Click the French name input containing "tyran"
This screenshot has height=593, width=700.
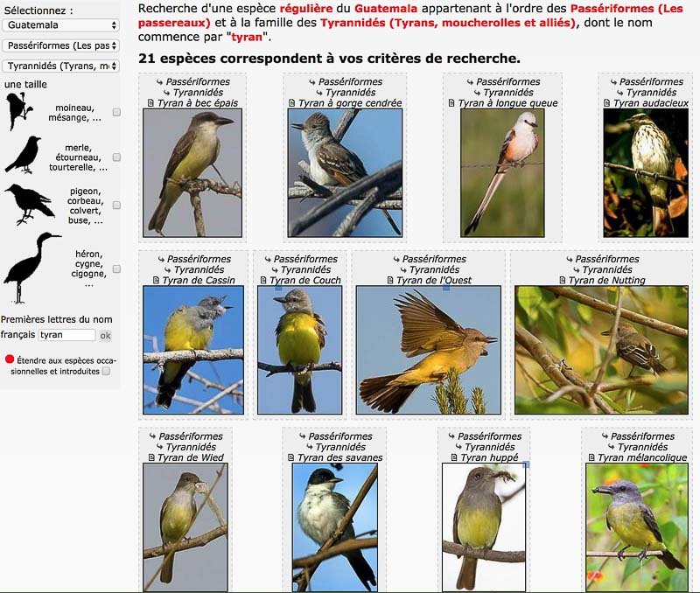coord(67,335)
